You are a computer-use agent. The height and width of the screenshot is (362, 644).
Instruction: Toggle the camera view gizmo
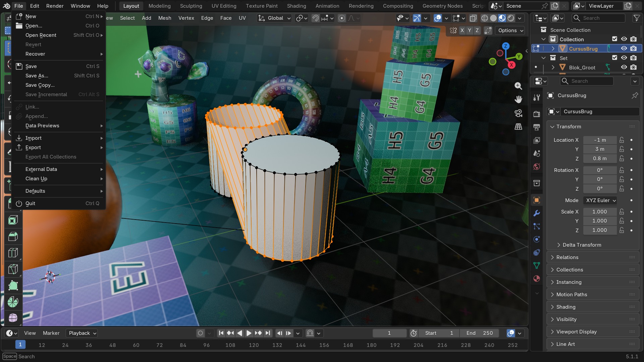coord(518,113)
